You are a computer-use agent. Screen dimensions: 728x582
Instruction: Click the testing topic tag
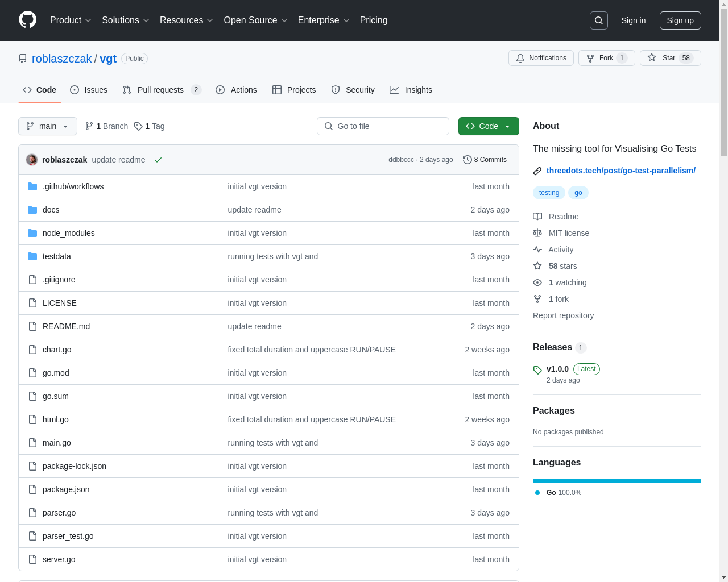coord(549,193)
